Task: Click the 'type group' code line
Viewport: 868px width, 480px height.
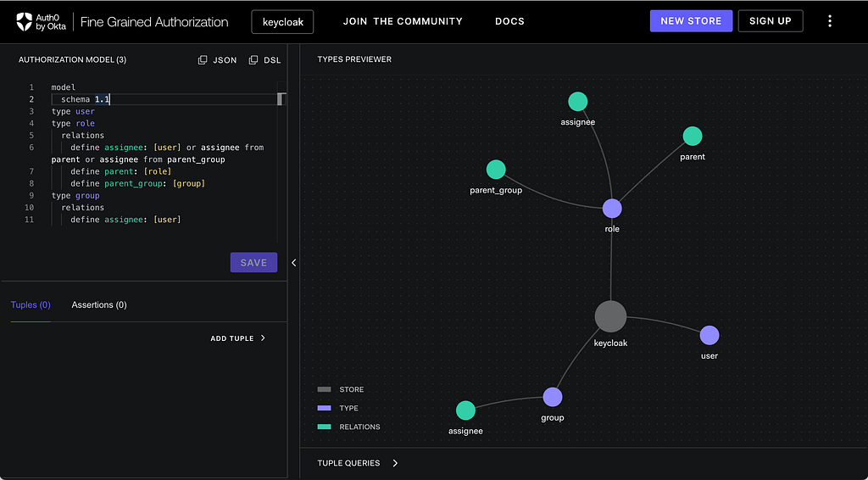Action: pyautogui.click(x=75, y=195)
